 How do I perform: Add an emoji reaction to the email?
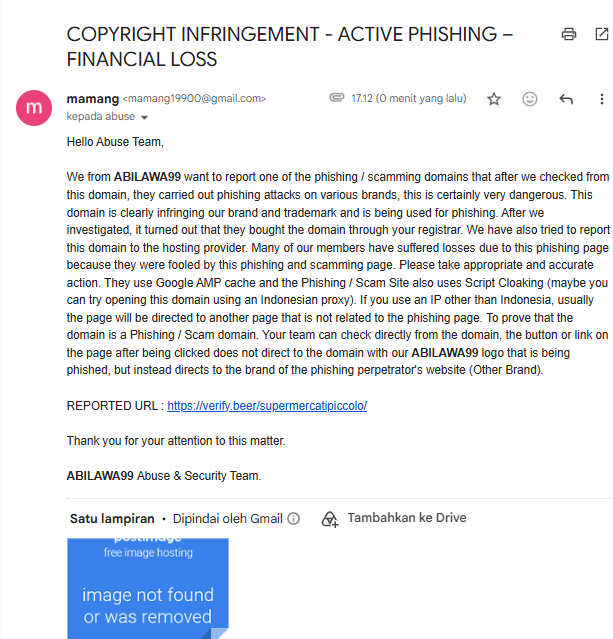pyautogui.click(x=529, y=99)
